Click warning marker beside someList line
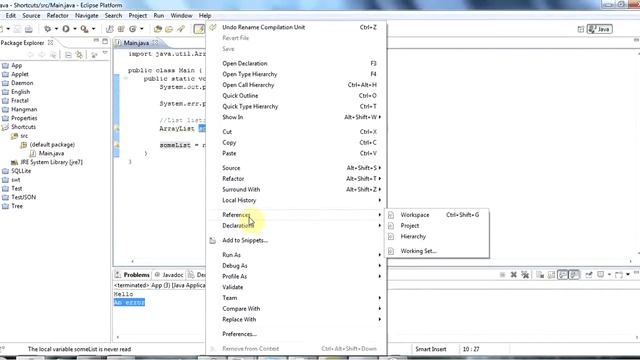This screenshot has height=360, width=640. tap(117, 145)
